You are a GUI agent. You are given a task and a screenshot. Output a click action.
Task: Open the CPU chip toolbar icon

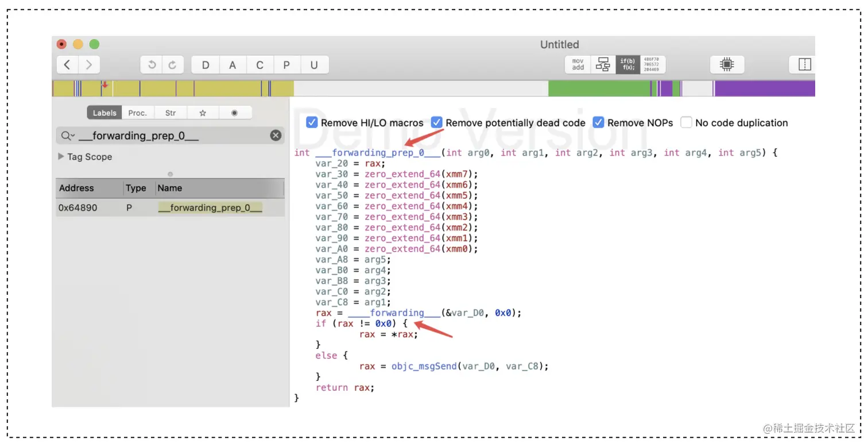click(727, 65)
